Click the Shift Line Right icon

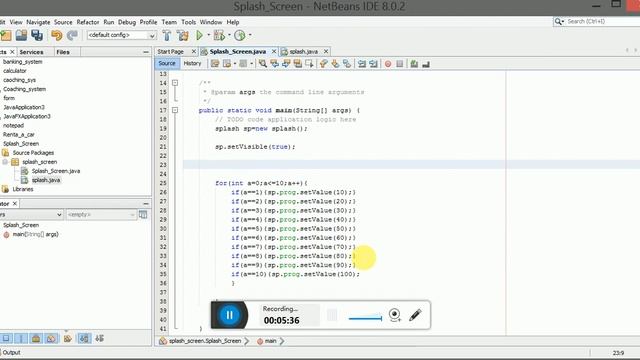[x=373, y=64]
